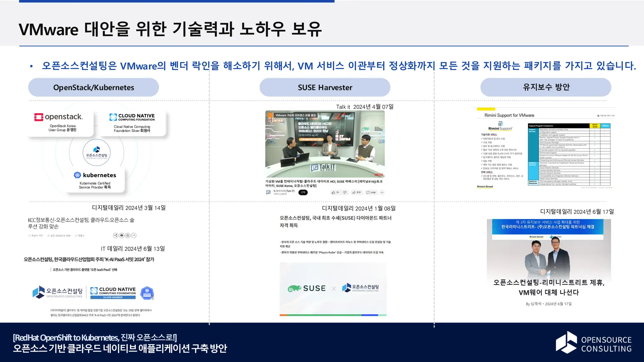Click the print icon under the KCC정보통신 headline
The image size is (644, 362).
122,235
